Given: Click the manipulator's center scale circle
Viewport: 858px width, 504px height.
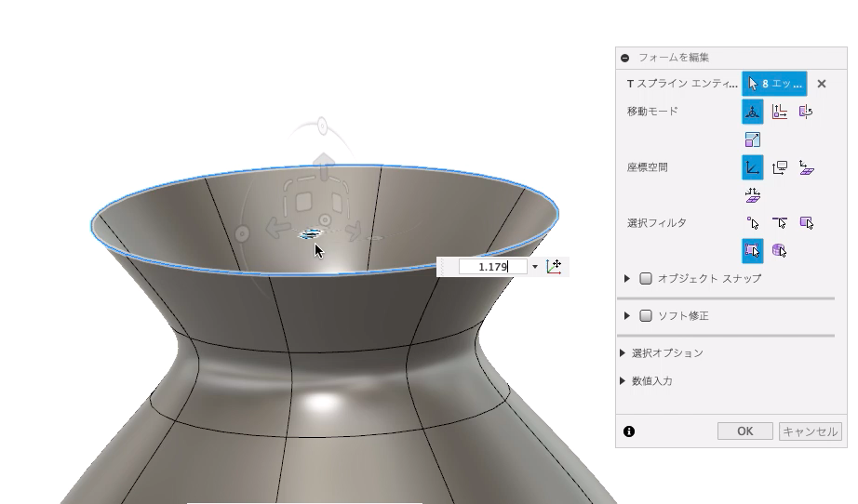Looking at the screenshot, I should pyautogui.click(x=325, y=220).
